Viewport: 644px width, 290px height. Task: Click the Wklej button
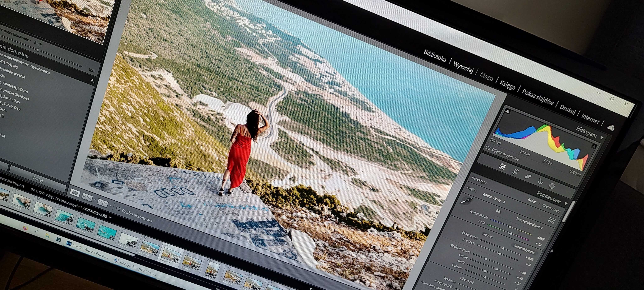pyautogui.click(x=38, y=179)
